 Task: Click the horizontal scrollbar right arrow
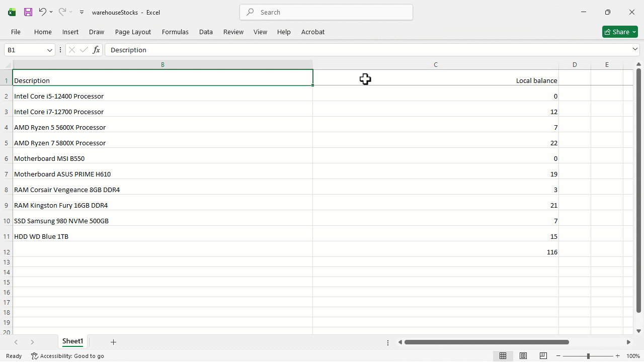pyautogui.click(x=628, y=342)
